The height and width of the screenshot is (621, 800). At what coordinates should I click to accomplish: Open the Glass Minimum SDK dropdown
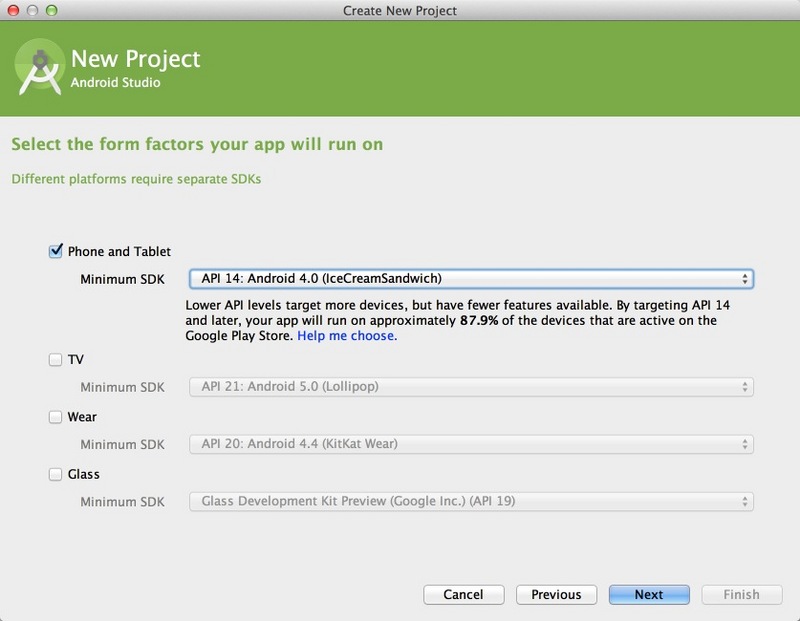pyautogui.click(x=471, y=501)
